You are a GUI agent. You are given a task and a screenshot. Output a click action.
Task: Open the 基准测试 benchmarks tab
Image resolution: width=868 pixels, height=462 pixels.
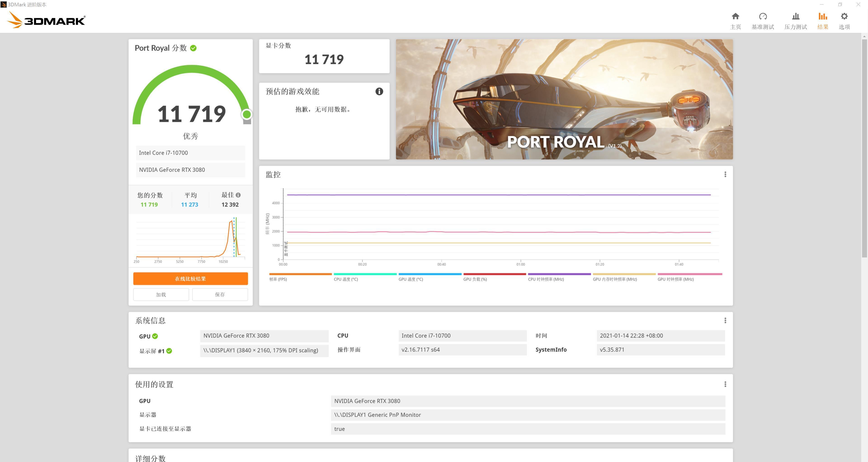tap(762, 21)
